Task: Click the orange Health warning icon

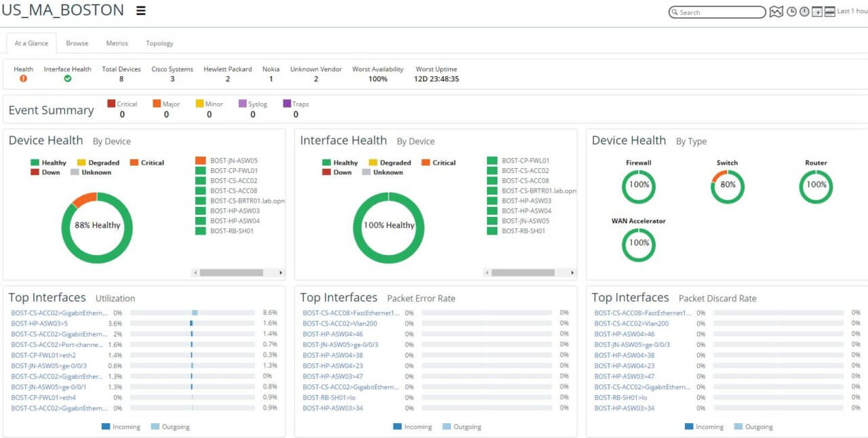Action: click(23, 79)
